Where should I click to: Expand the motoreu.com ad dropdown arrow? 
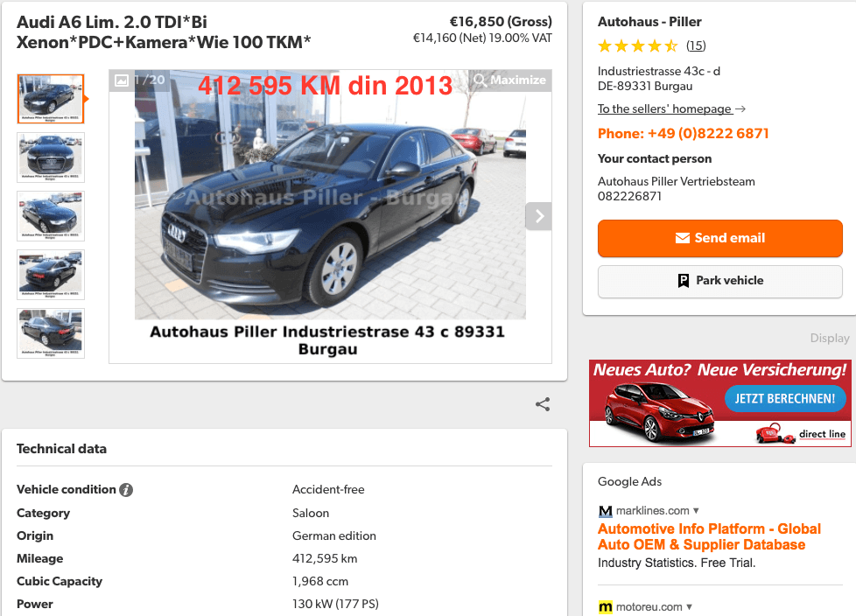pos(689,606)
